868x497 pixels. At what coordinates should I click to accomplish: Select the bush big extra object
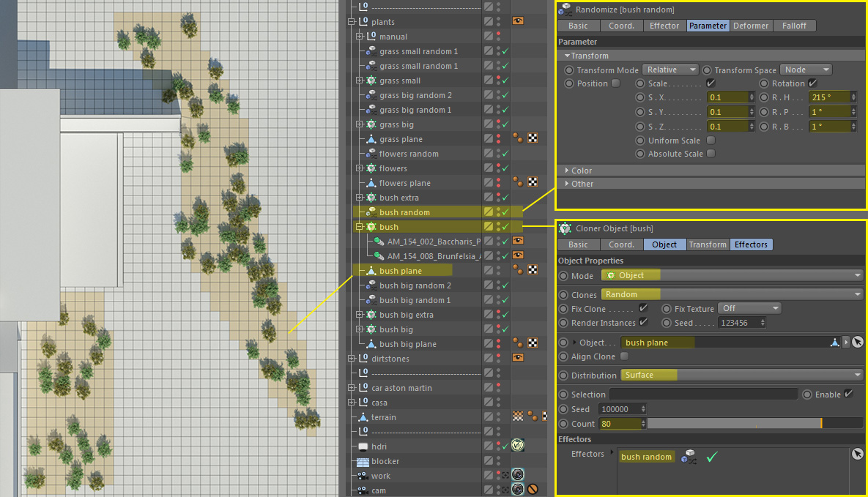pos(406,315)
